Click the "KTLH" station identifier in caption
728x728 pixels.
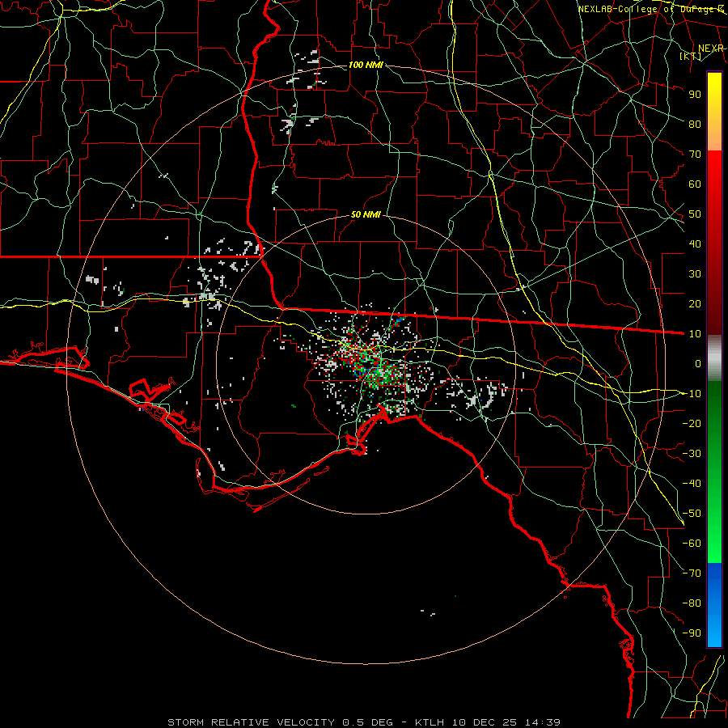click(x=430, y=722)
